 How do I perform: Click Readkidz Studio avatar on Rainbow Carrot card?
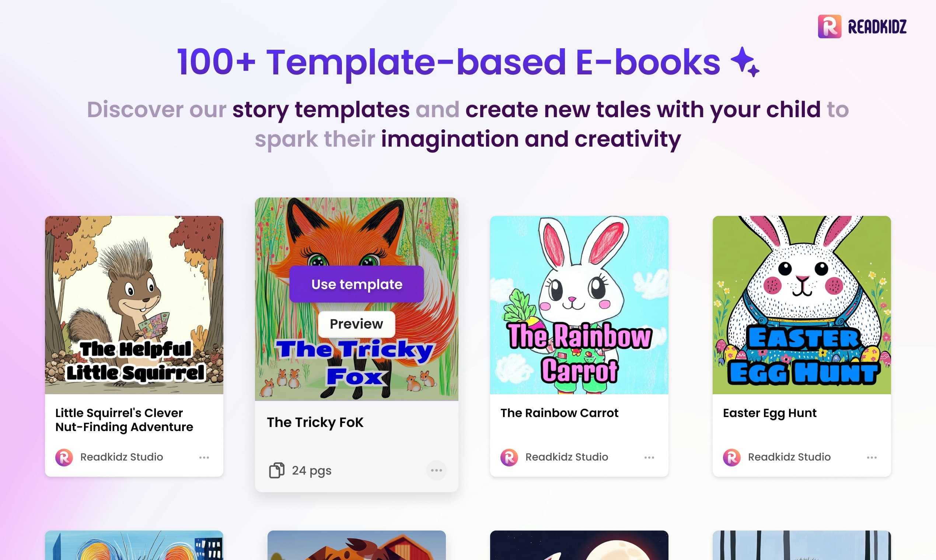point(509,457)
